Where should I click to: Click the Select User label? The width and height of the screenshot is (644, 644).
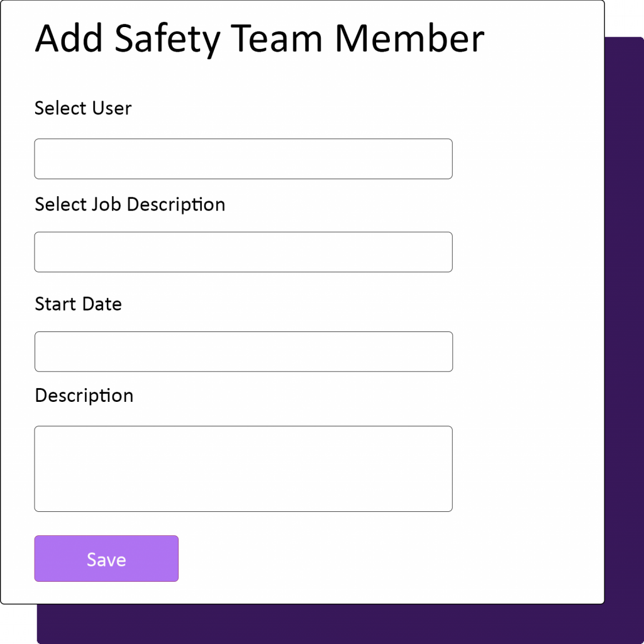82,108
